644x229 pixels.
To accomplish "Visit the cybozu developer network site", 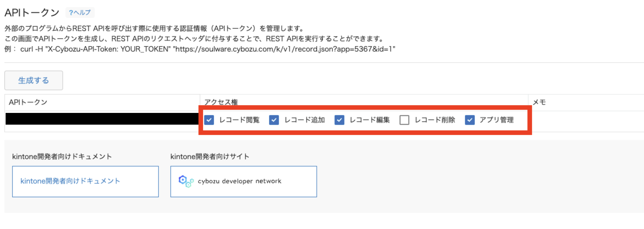I will coord(240,181).
